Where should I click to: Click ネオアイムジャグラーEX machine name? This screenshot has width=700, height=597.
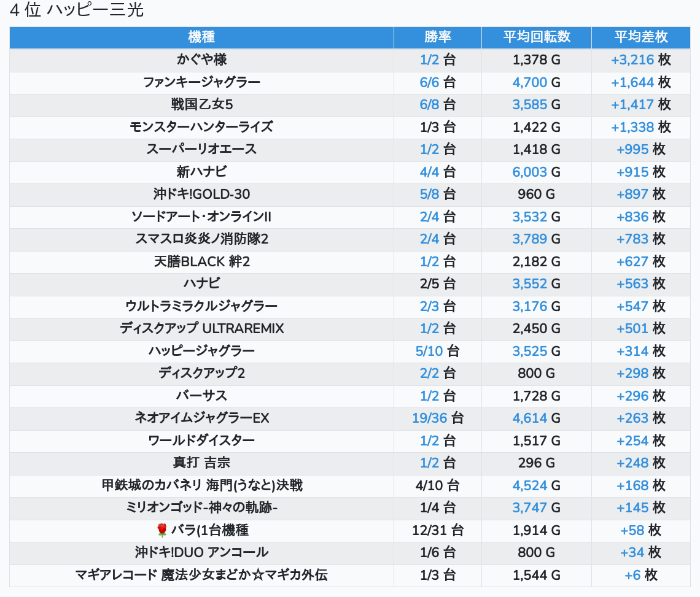point(201,418)
